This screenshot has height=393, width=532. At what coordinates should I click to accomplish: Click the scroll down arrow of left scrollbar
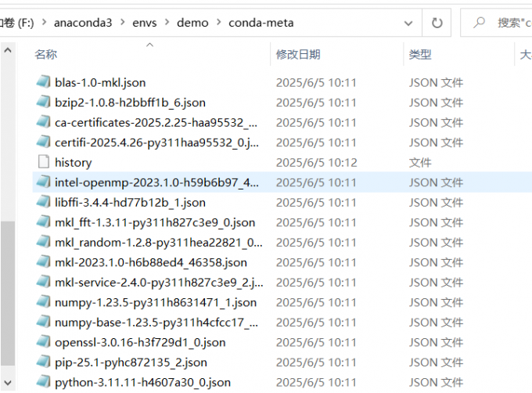(8, 383)
